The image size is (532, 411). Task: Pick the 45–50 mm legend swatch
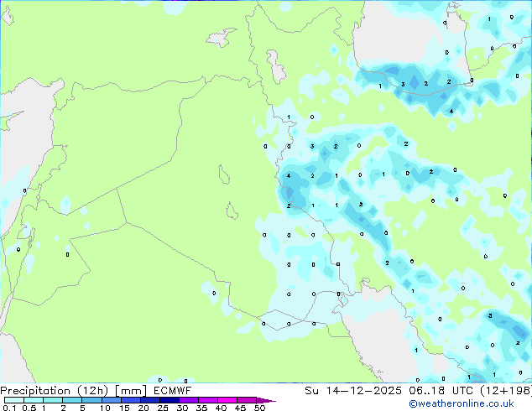click(x=247, y=400)
